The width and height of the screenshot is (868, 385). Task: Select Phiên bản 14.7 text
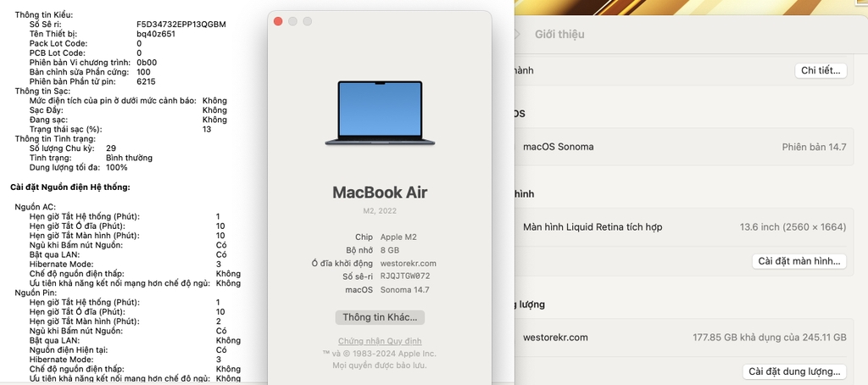point(814,147)
